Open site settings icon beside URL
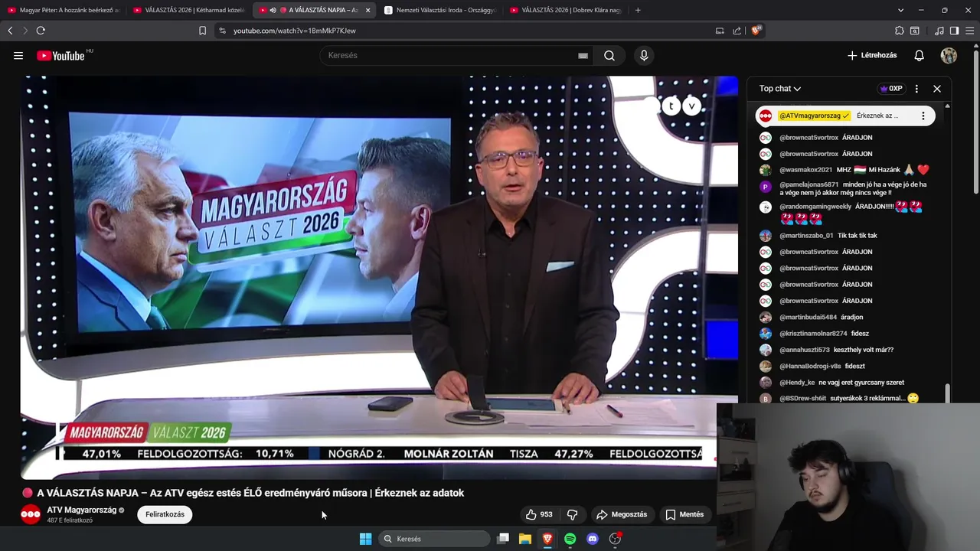The width and height of the screenshot is (980, 551). point(222,31)
